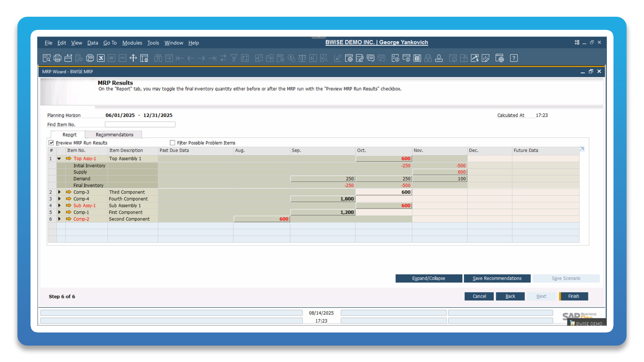
Task: Enable Filter Possible Problem Items
Action: [172, 142]
